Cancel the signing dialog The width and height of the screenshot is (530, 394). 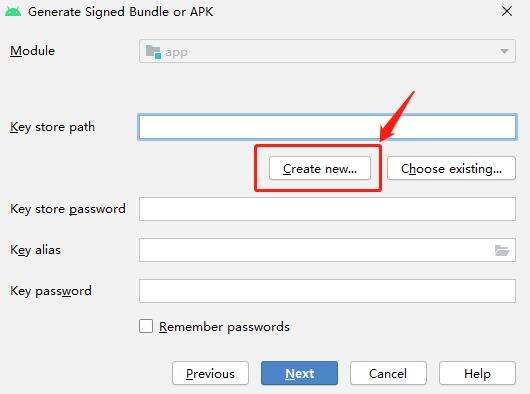click(x=388, y=373)
